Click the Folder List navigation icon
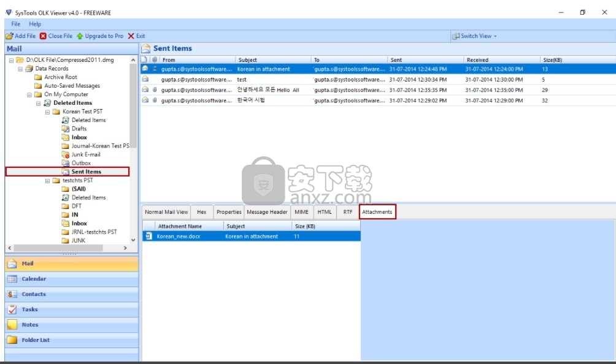Image resolution: width=616 pixels, height=364 pixels. pos(12,340)
